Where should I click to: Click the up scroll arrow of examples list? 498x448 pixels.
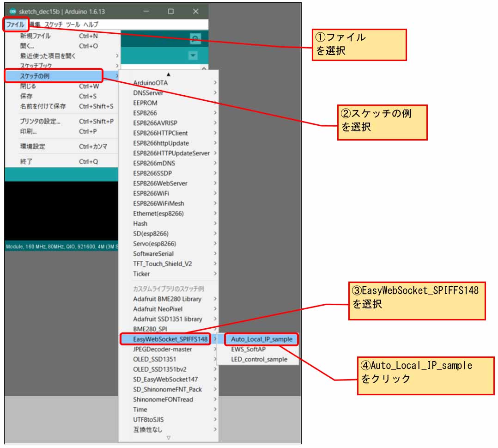tap(168, 74)
